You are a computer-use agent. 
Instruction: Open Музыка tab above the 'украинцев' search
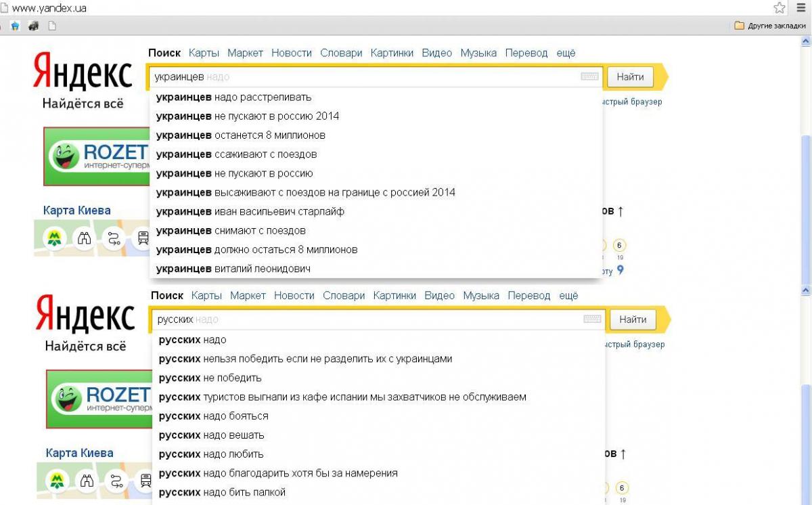click(478, 53)
